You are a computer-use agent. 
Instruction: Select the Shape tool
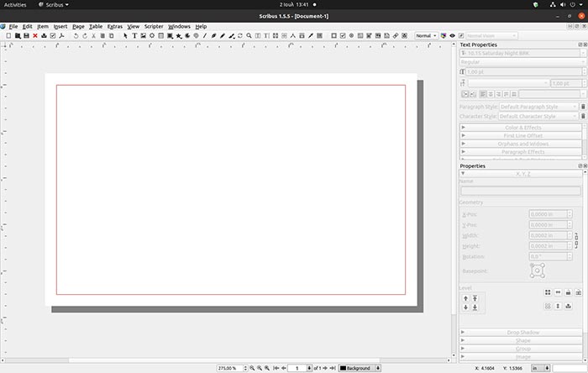pyautogui.click(x=170, y=35)
